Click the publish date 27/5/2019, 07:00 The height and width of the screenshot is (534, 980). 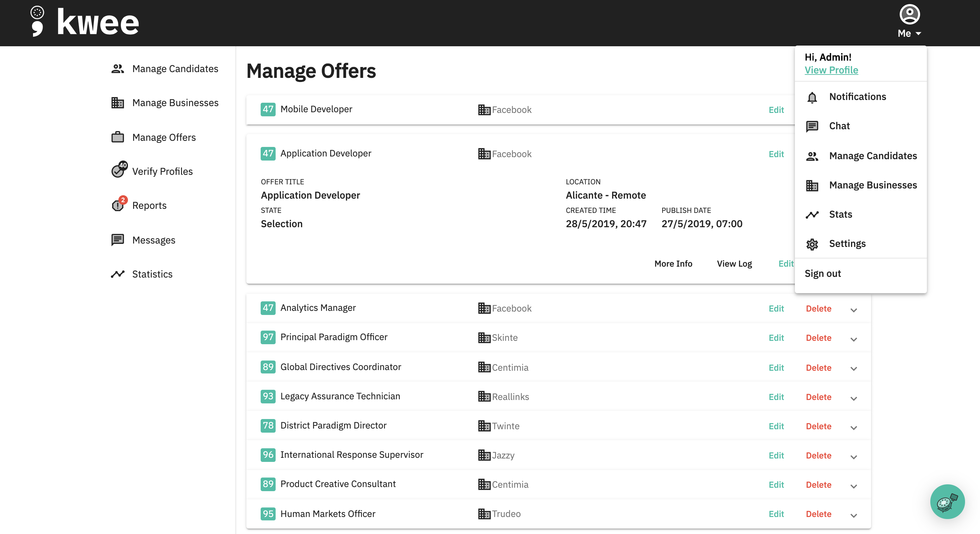702,224
